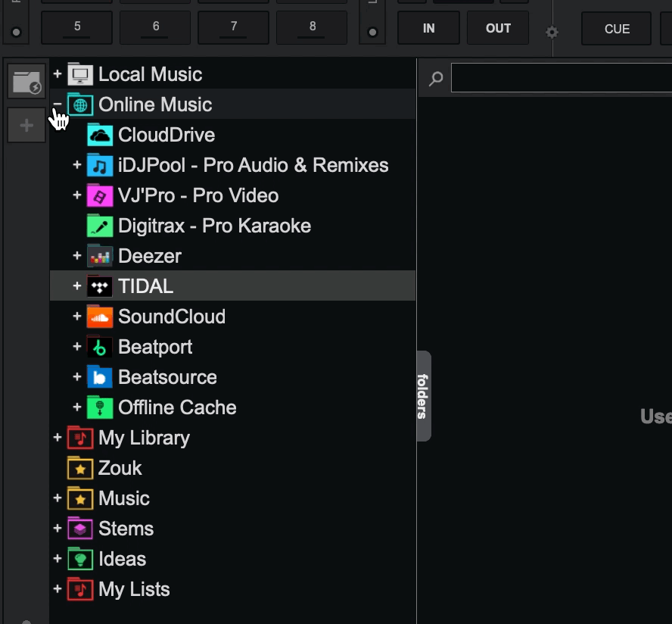Trigger hot cue pad 6
This screenshot has width=672, height=624.
tap(156, 28)
